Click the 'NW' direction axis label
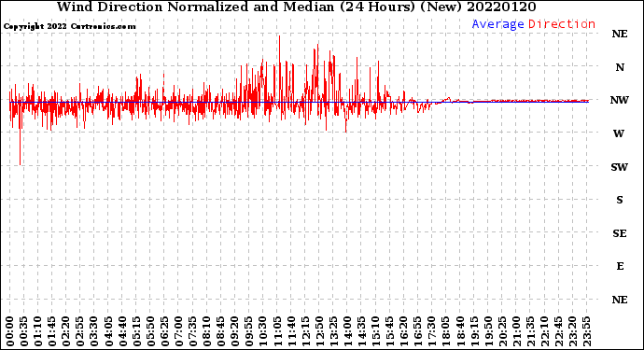This screenshot has width=644, height=350. click(620, 100)
